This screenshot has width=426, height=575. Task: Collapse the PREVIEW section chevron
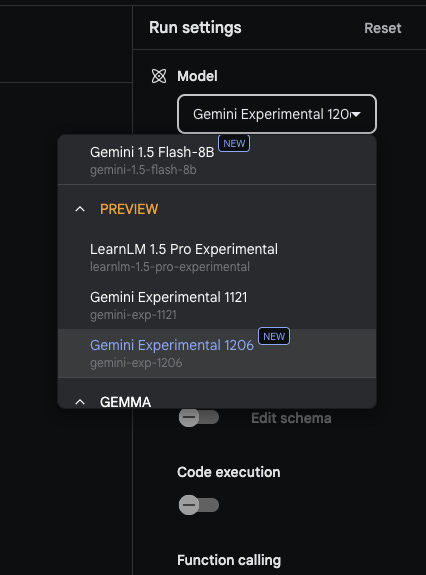pyautogui.click(x=80, y=209)
